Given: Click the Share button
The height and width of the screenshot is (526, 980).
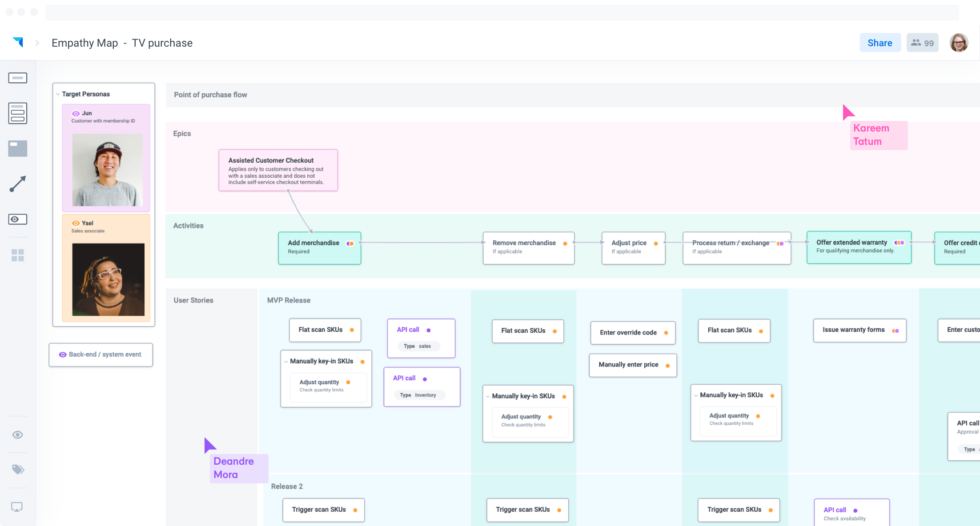Looking at the screenshot, I should 880,42.
